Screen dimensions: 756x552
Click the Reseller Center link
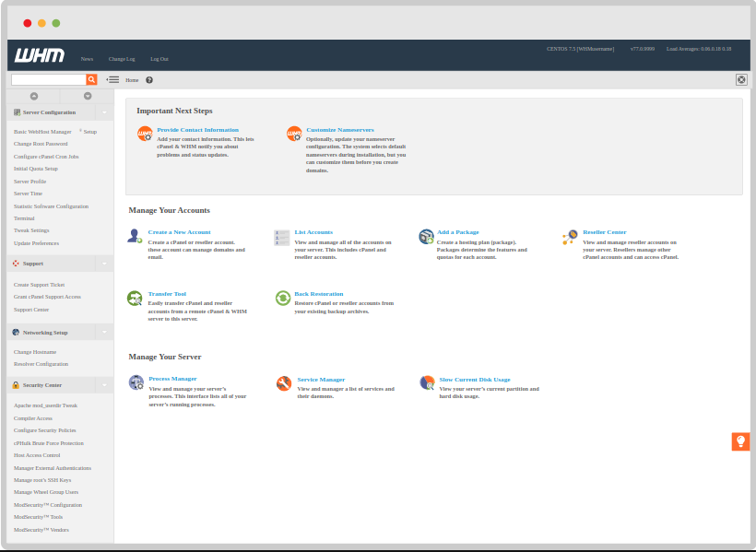(x=605, y=232)
